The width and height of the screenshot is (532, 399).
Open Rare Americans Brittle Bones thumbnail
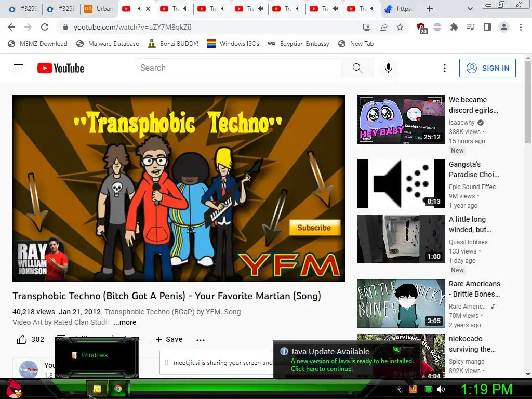(401, 303)
